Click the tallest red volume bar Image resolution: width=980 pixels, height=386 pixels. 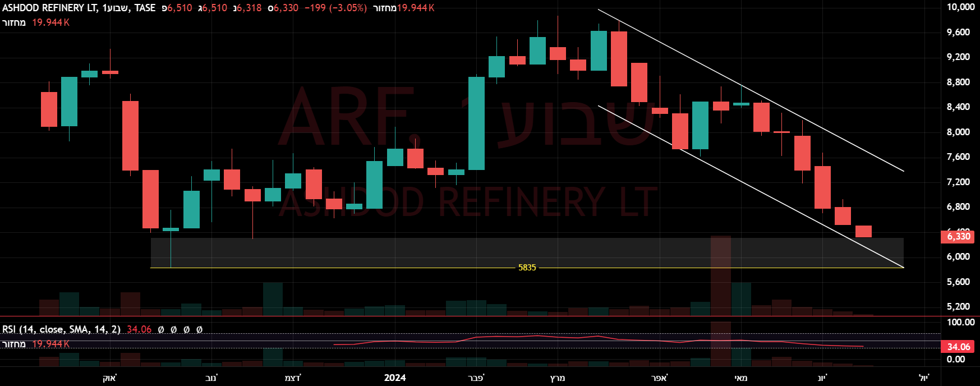721,275
